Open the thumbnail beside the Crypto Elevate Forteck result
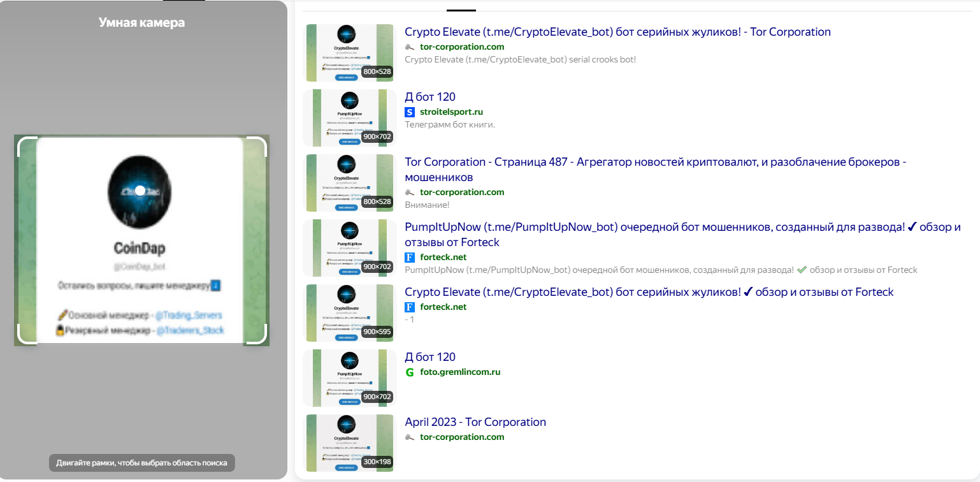The width and height of the screenshot is (980, 482). [350, 313]
